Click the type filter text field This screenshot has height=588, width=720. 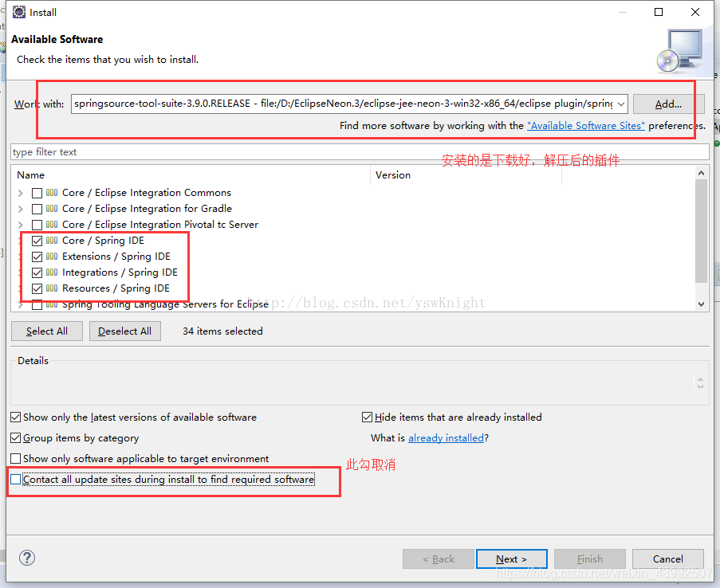pos(360,152)
